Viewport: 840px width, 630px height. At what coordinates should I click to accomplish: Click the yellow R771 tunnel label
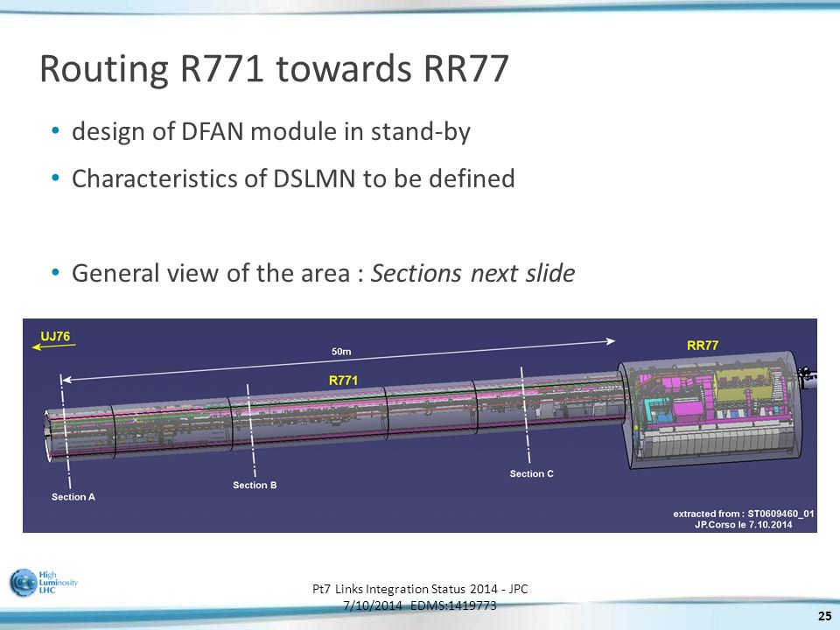point(343,381)
